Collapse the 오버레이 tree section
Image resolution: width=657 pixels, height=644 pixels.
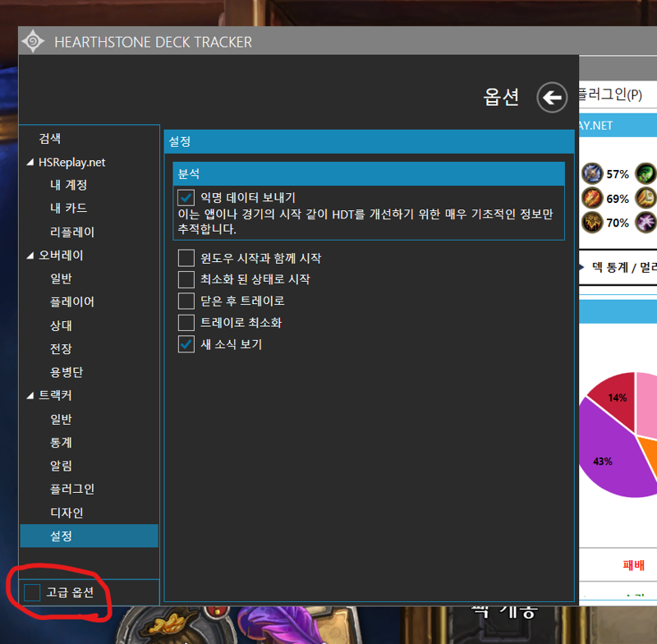(x=30, y=255)
